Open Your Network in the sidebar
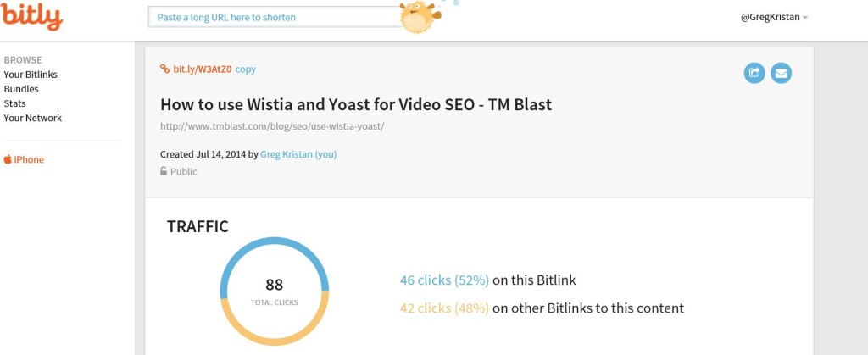 click(33, 118)
